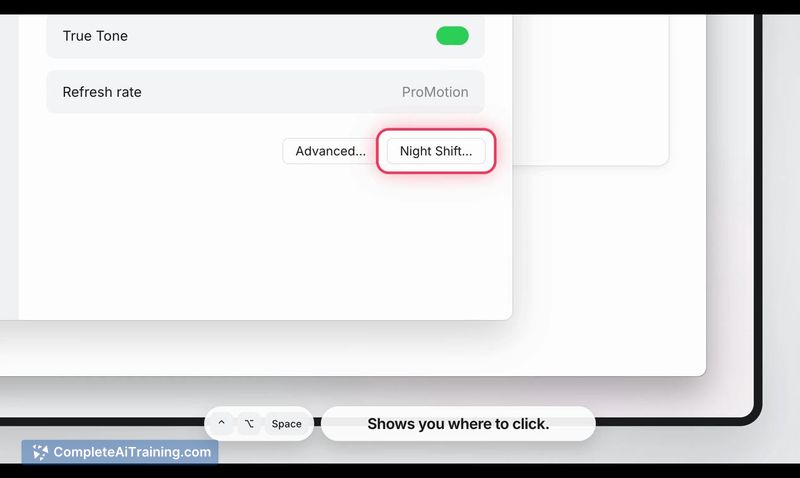Image resolution: width=800 pixels, height=478 pixels.
Task: Click the "Shows you where to click." caption
Action: [458, 423]
